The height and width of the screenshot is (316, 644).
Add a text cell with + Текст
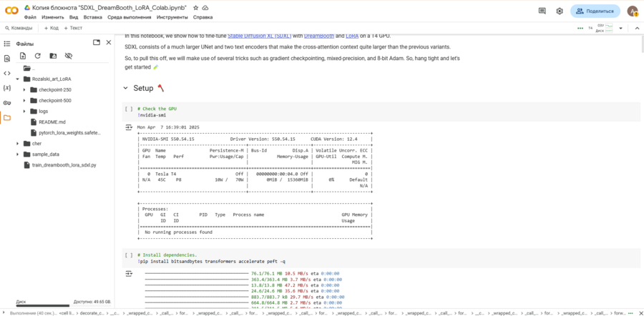click(73, 29)
